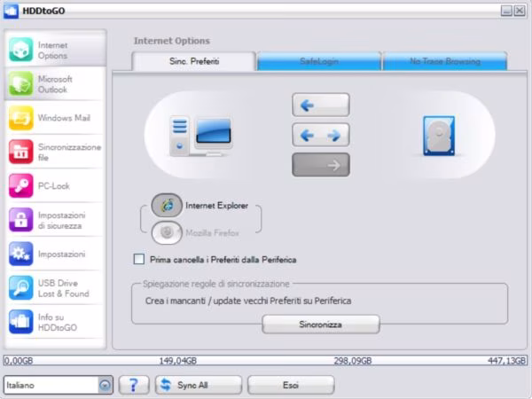Switch to the Sinc. Preferiti tab

[x=193, y=61]
